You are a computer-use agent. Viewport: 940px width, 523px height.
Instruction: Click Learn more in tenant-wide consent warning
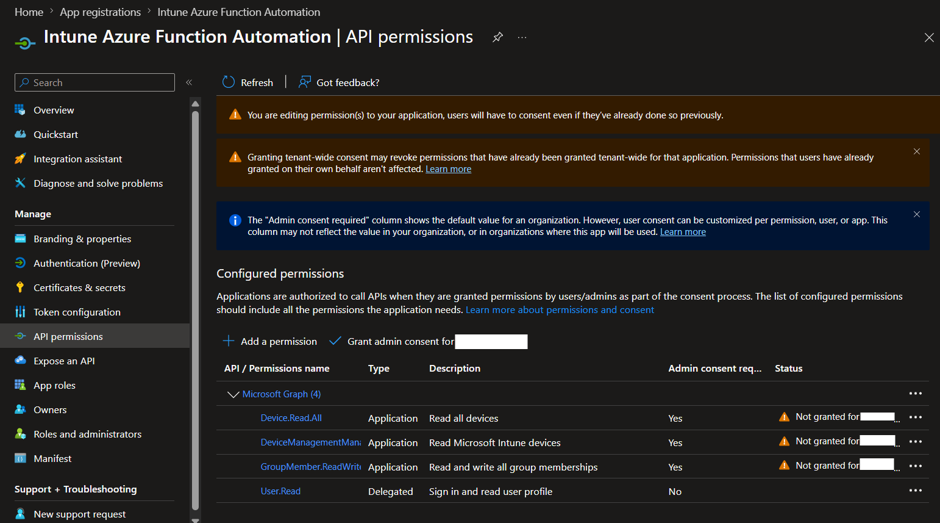448,169
